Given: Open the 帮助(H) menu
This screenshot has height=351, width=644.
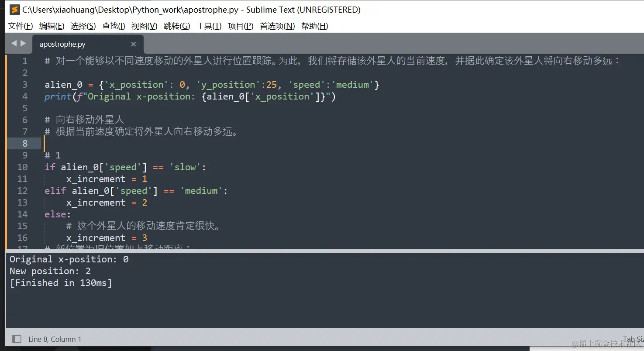Looking at the screenshot, I should pos(314,26).
